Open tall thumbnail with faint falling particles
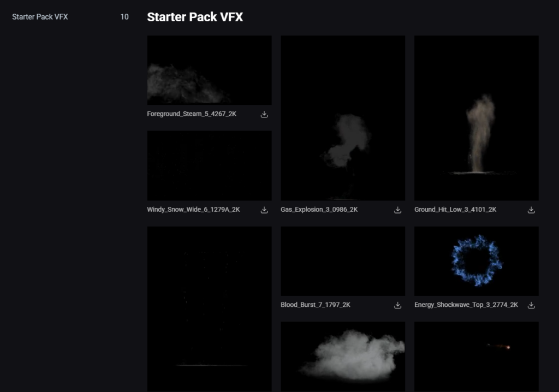This screenshot has width=559, height=392. (209, 308)
